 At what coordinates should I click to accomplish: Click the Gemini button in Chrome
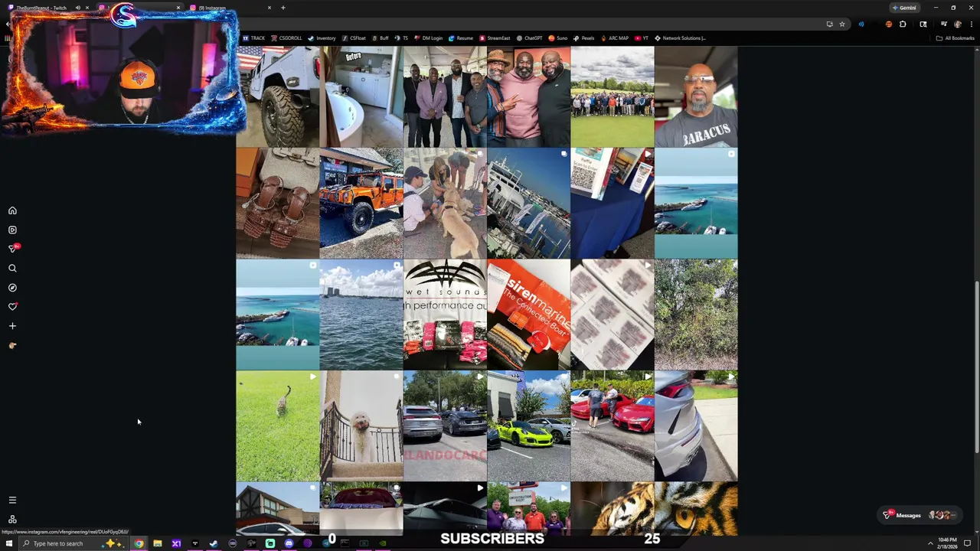[x=903, y=8]
